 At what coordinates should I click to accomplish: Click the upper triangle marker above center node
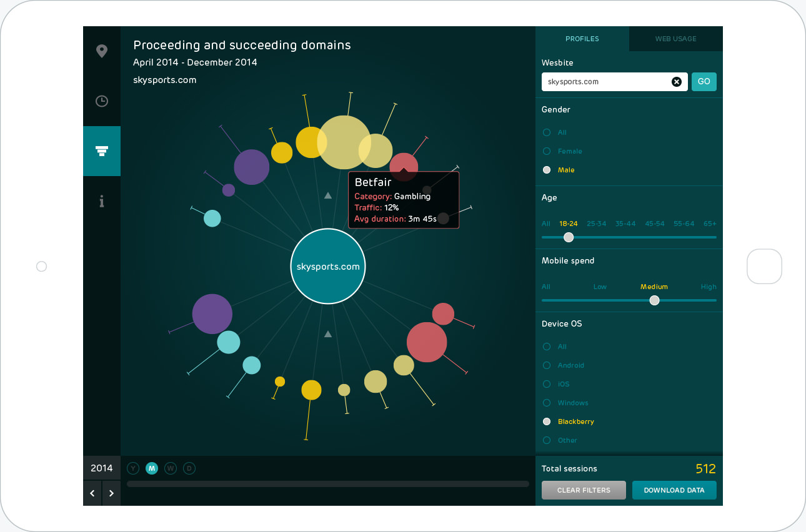click(x=328, y=195)
